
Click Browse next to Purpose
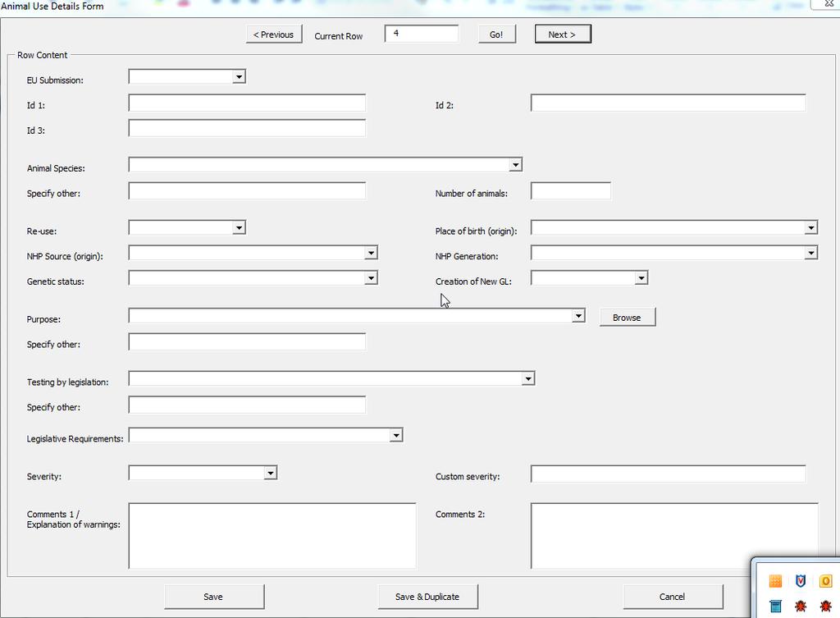tap(627, 318)
